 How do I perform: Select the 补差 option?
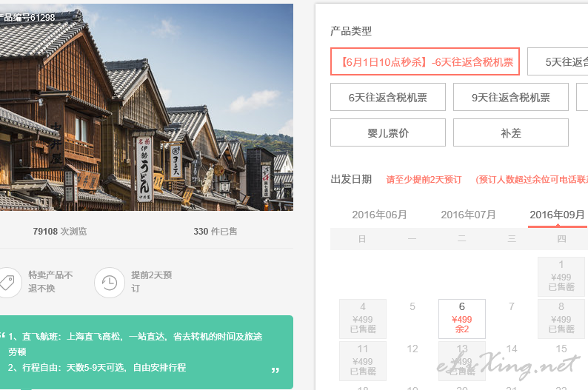click(x=511, y=132)
